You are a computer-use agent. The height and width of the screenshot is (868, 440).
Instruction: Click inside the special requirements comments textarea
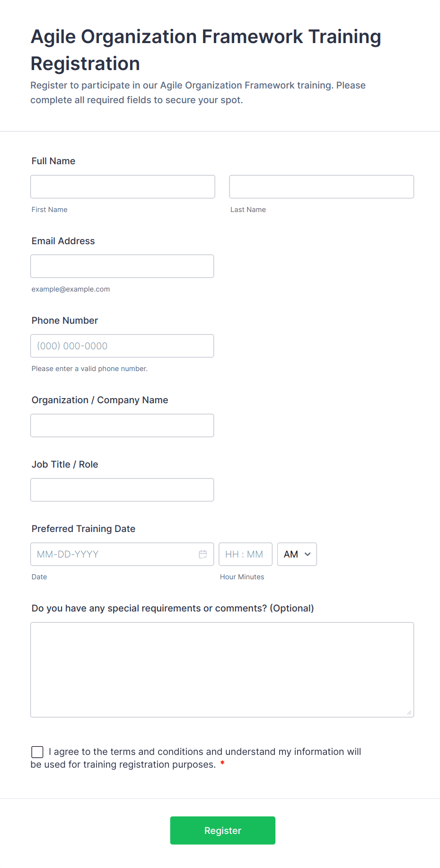pos(222,670)
